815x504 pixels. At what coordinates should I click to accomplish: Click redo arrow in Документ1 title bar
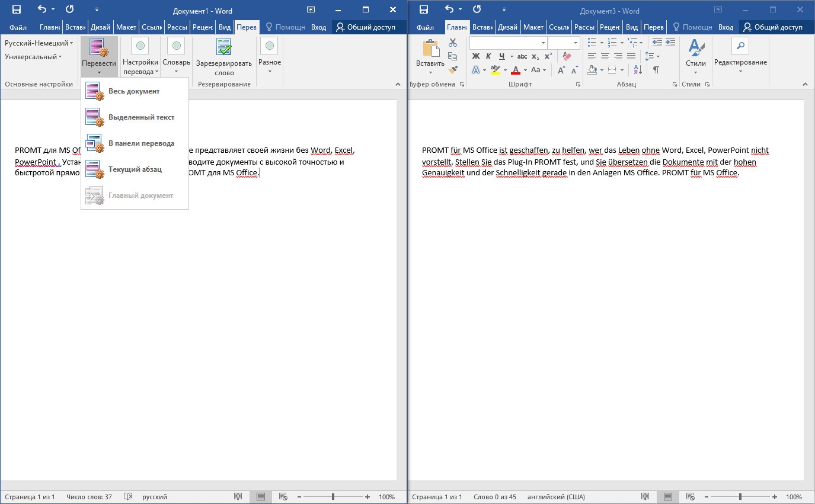tap(69, 9)
